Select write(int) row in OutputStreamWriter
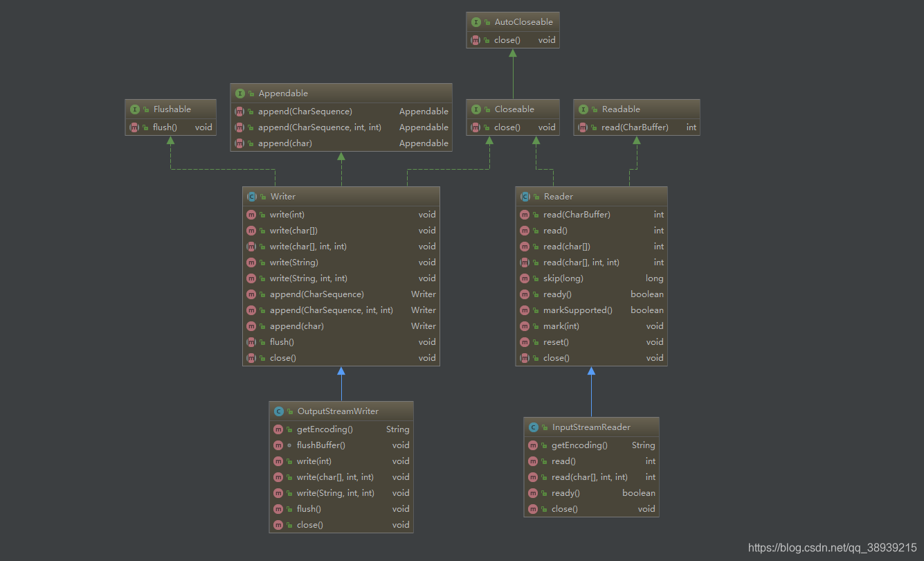Image resolution: width=924 pixels, height=561 pixels. 341,461
